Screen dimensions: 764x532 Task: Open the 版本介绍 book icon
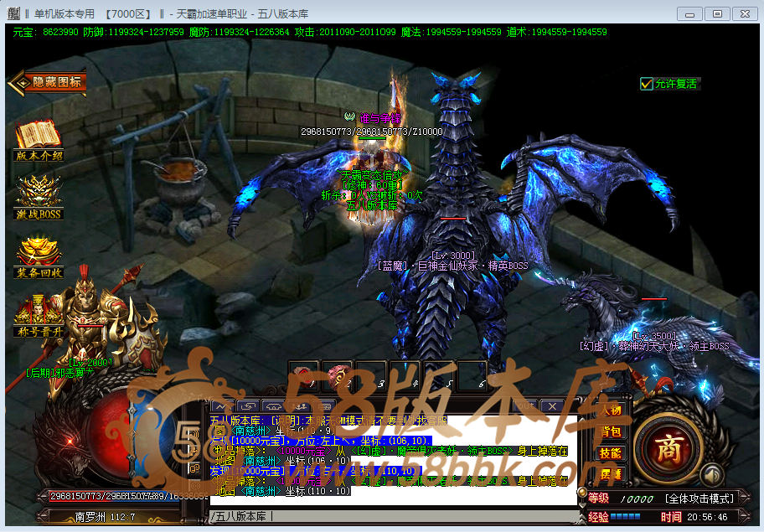tap(39, 141)
